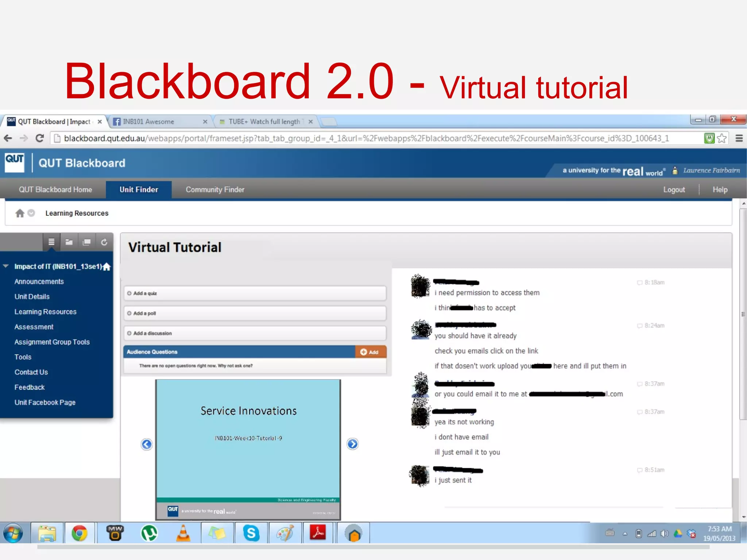Click Chrome icon in taskbar
The image size is (747, 560).
coord(80,533)
